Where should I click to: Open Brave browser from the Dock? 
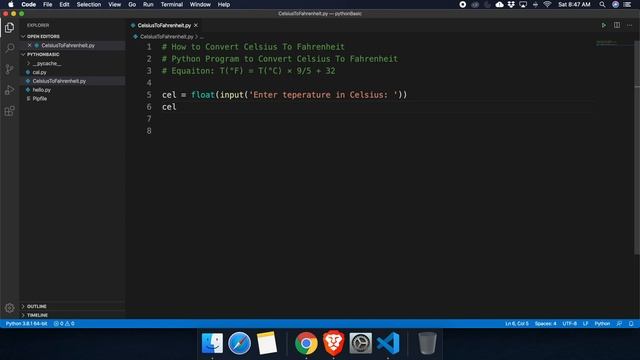click(x=333, y=343)
